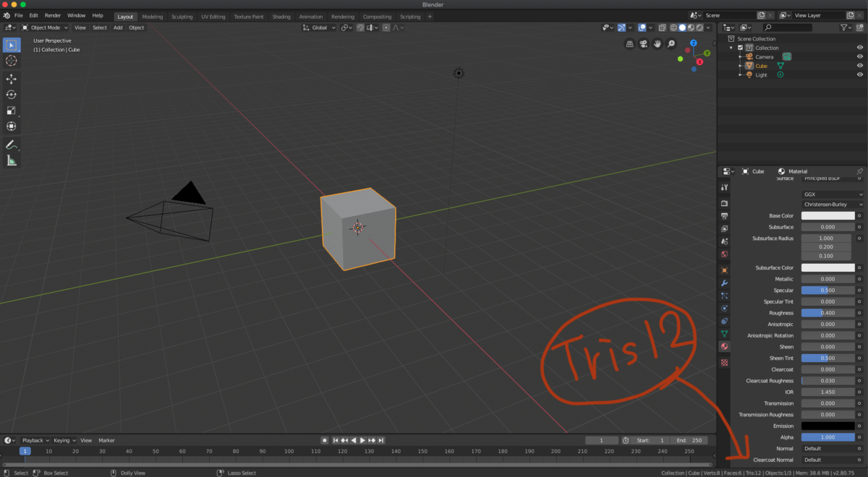Image resolution: width=868 pixels, height=477 pixels.
Task: Open the Output properties tab
Action: [724, 216]
